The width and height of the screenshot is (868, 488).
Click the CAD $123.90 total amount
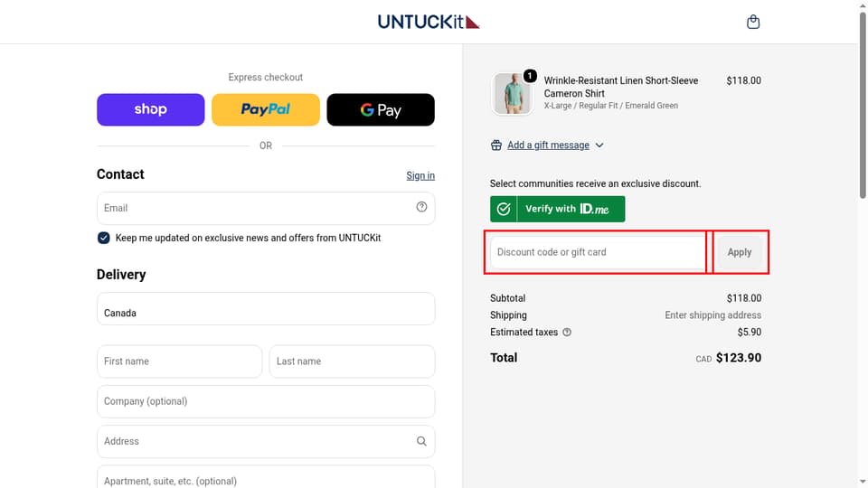(729, 358)
